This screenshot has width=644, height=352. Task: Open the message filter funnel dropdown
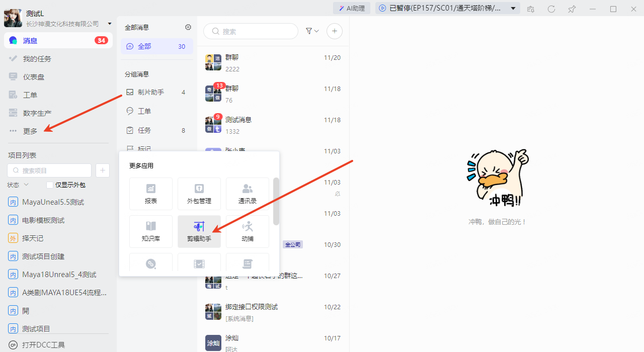pos(312,31)
